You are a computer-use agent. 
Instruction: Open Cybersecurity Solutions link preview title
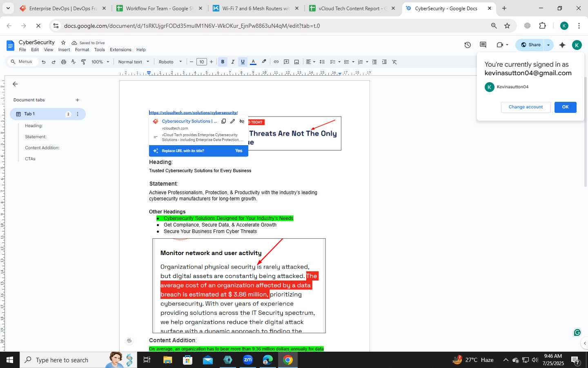189,121
